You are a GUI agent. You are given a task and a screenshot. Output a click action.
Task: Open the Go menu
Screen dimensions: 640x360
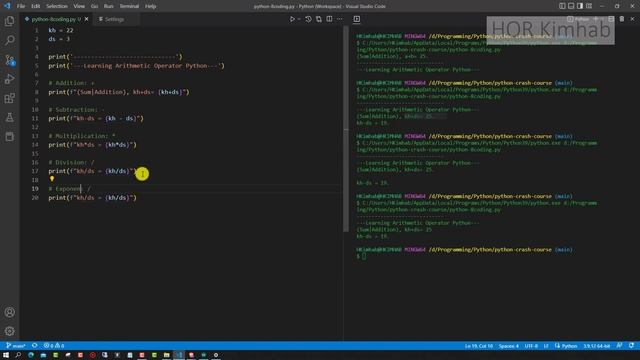[x=94, y=6]
